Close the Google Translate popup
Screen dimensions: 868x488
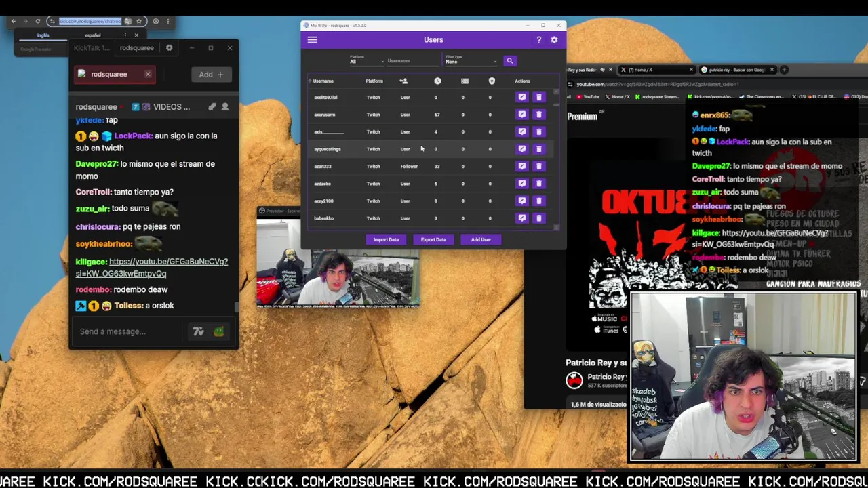click(x=136, y=35)
